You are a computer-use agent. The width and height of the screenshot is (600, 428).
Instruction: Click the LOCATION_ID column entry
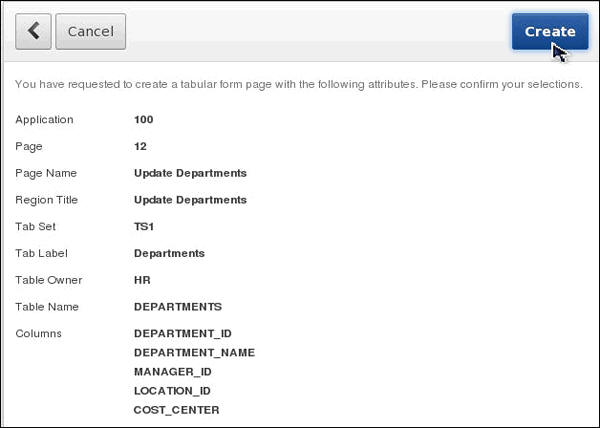[x=172, y=390]
